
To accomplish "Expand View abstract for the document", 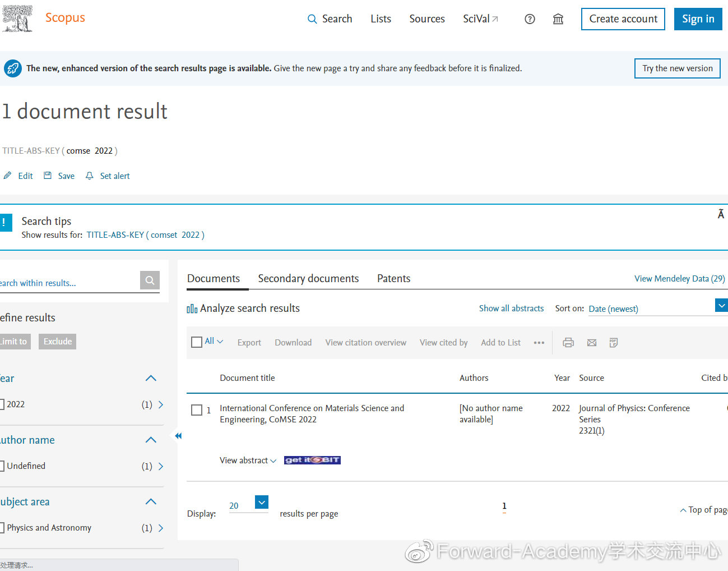I will click(x=248, y=461).
